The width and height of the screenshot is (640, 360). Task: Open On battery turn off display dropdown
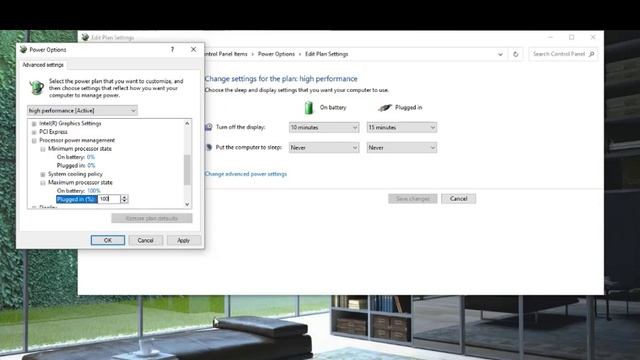324,127
